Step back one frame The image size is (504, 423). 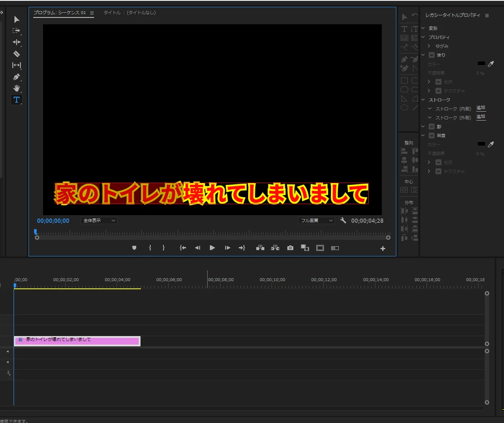pos(198,248)
